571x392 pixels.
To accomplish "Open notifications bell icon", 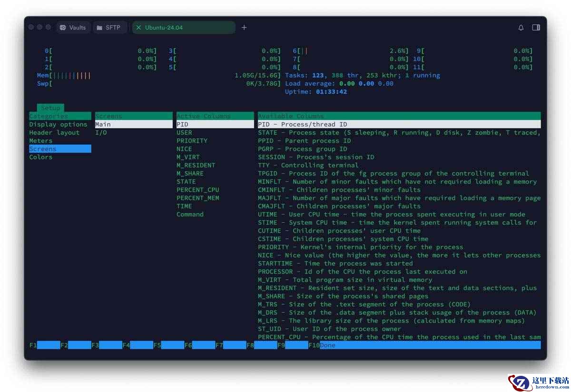I will tap(521, 28).
